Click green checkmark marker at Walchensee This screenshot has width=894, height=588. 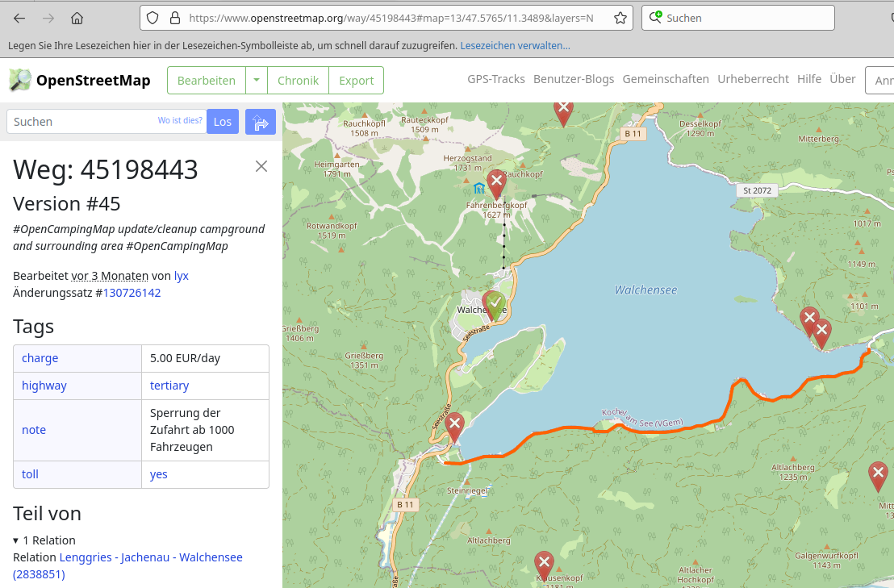495,304
